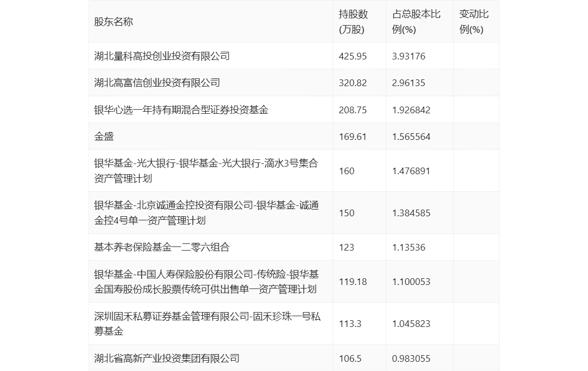Select the 113.3 shares value

tap(350, 324)
